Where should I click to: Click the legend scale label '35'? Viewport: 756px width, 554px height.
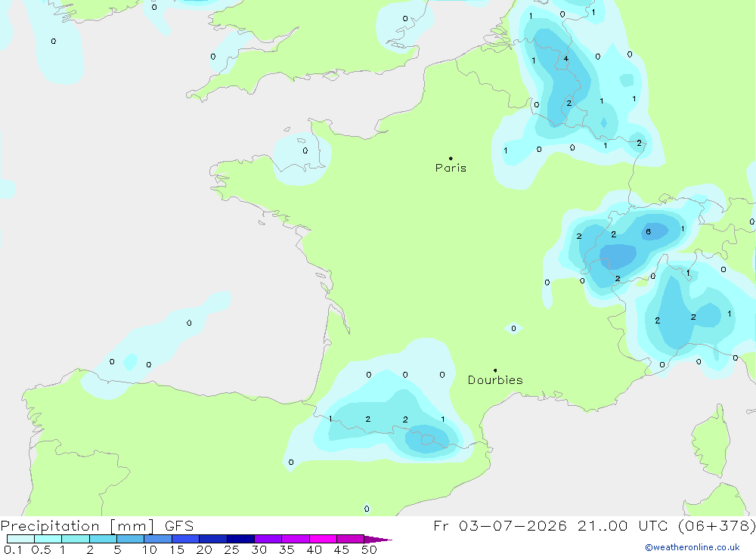click(287, 549)
